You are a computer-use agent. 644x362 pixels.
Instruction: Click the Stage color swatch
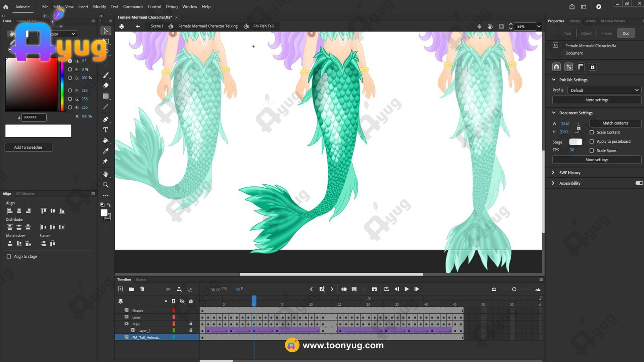575,142
